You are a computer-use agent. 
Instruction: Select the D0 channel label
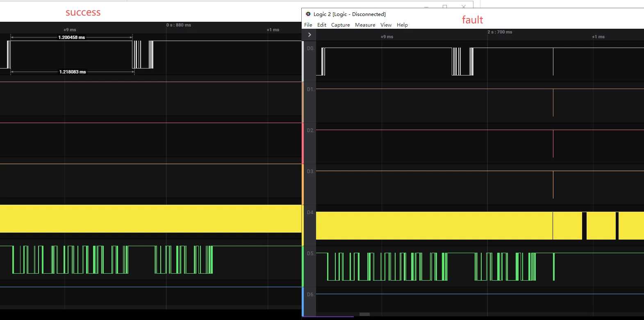(x=310, y=48)
